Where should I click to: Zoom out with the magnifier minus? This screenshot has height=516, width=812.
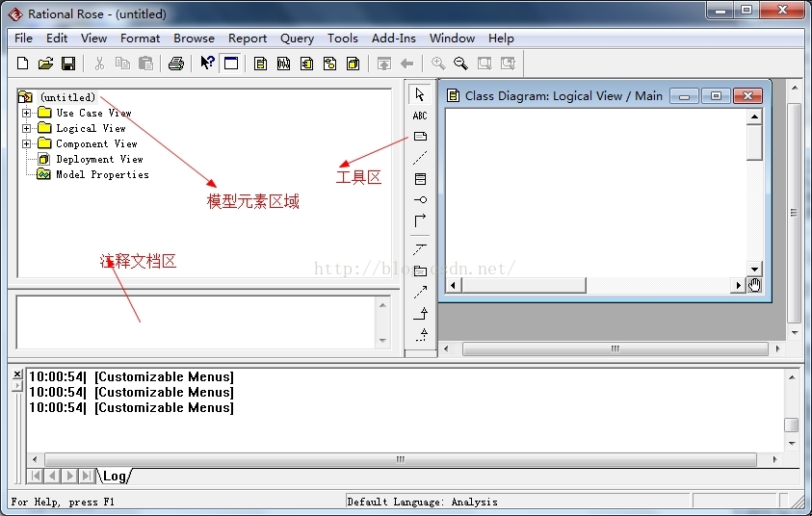tap(460, 64)
